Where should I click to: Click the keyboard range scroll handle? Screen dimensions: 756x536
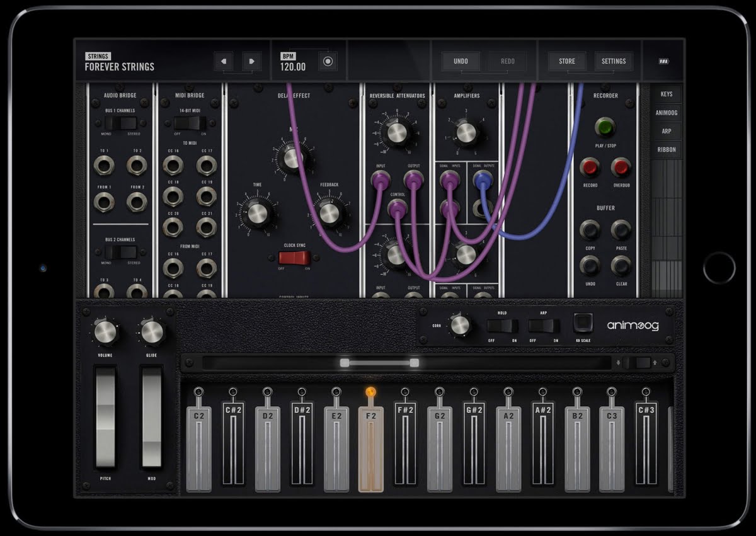(379, 363)
